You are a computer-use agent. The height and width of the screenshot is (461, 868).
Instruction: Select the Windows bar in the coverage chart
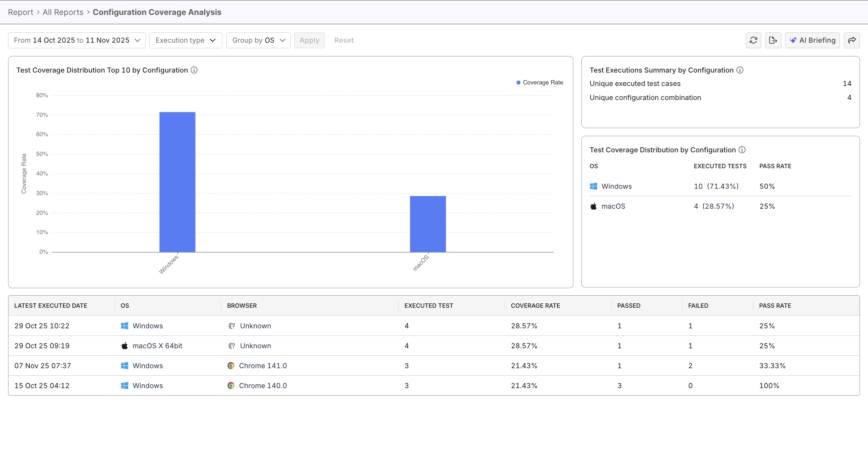click(x=177, y=182)
